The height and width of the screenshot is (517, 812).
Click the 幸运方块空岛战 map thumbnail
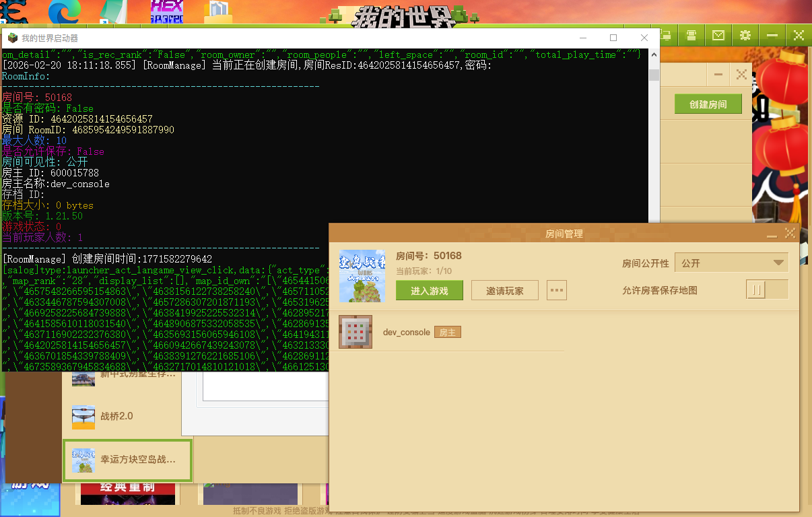tap(83, 460)
